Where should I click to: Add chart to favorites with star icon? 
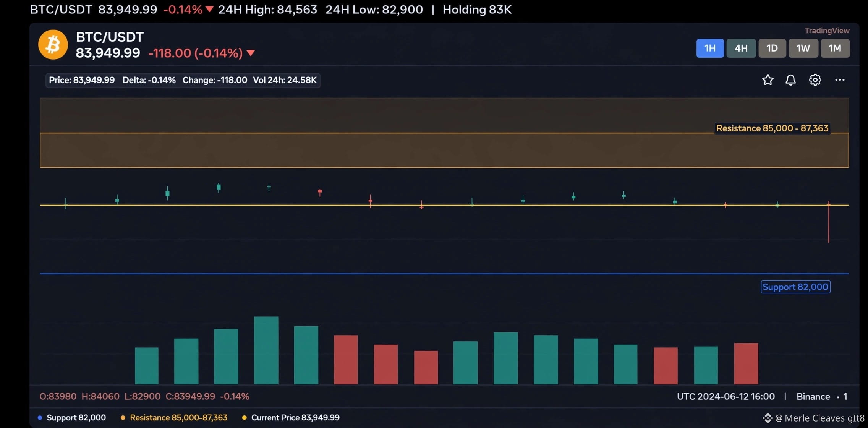click(768, 80)
